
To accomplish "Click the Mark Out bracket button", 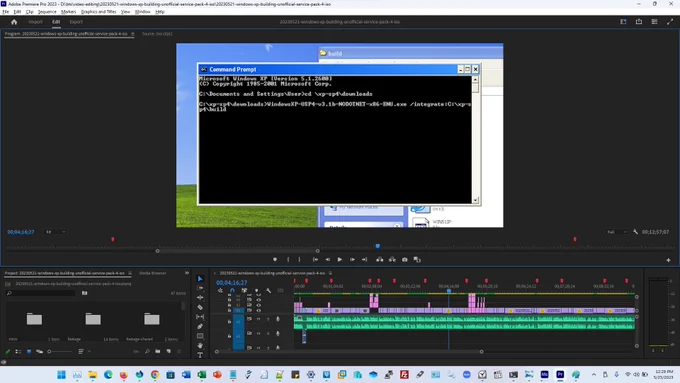I will [x=299, y=259].
